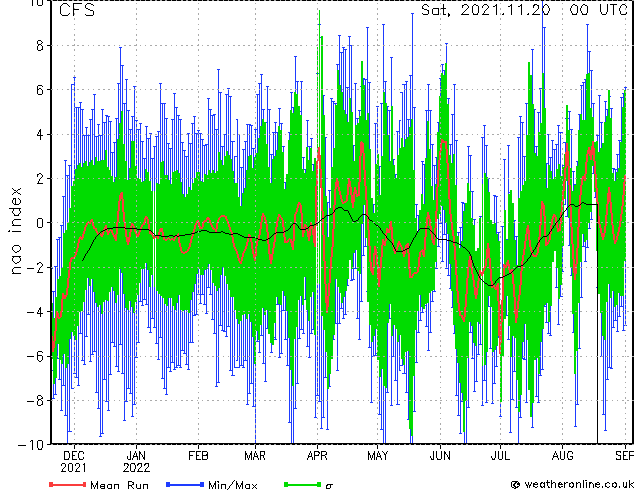Click the y-axis value 8

tap(40, 46)
